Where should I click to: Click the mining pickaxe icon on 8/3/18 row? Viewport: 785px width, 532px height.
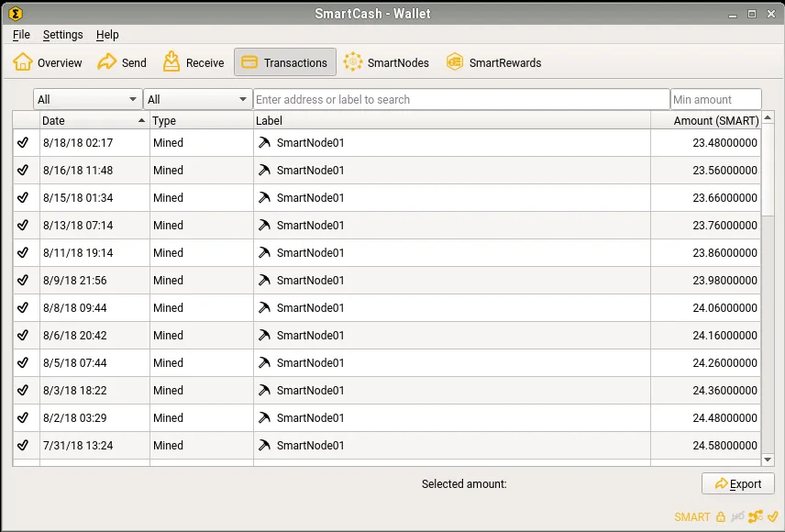click(x=264, y=390)
